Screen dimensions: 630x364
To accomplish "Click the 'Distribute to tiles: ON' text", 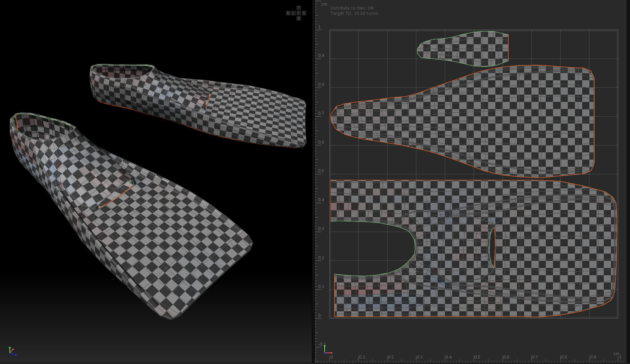I will 352,8.
